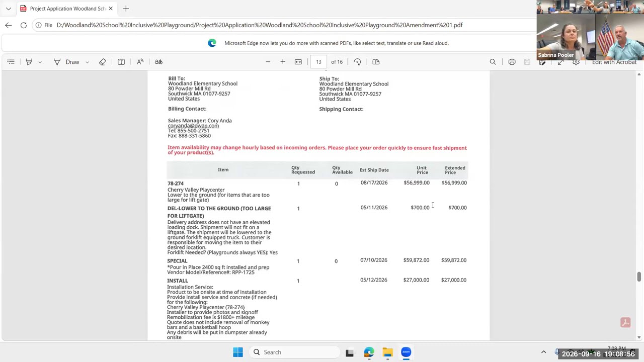The height and width of the screenshot is (362, 644).
Task: Click the 08/17/2026 ship date cell
Action: tap(374, 183)
